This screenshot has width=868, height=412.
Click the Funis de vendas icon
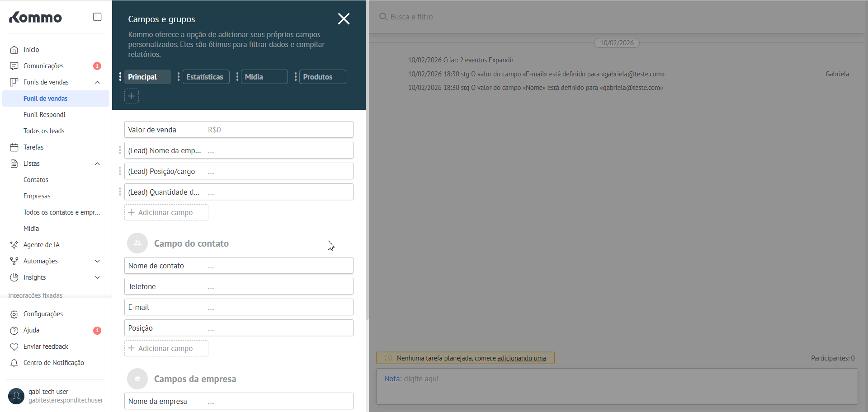pos(14,82)
